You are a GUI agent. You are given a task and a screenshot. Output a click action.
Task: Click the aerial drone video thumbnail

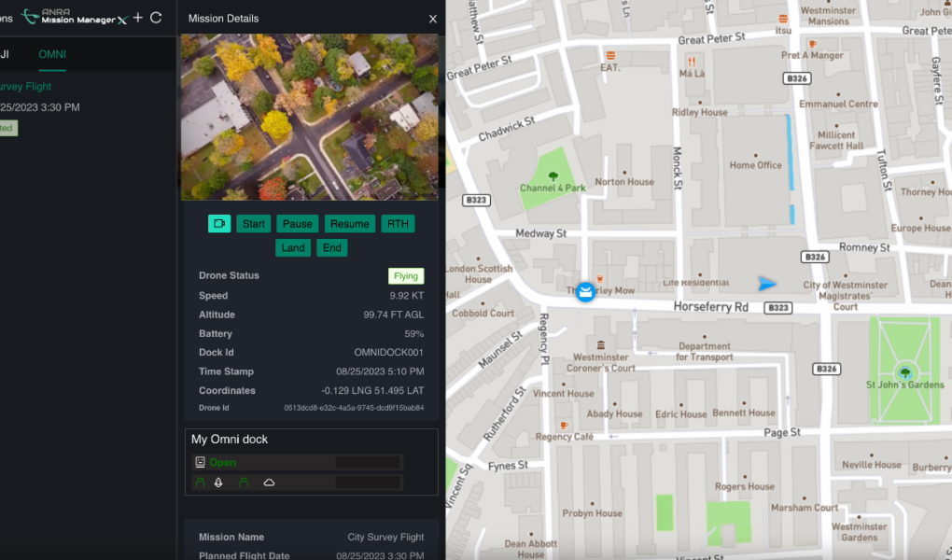(x=309, y=117)
